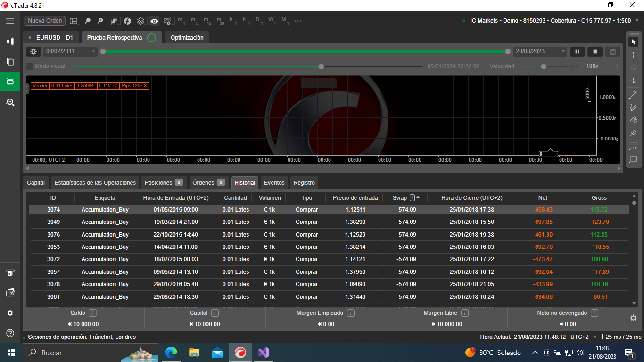
Task: Select the pointer cursor tool
Action: (x=633, y=42)
